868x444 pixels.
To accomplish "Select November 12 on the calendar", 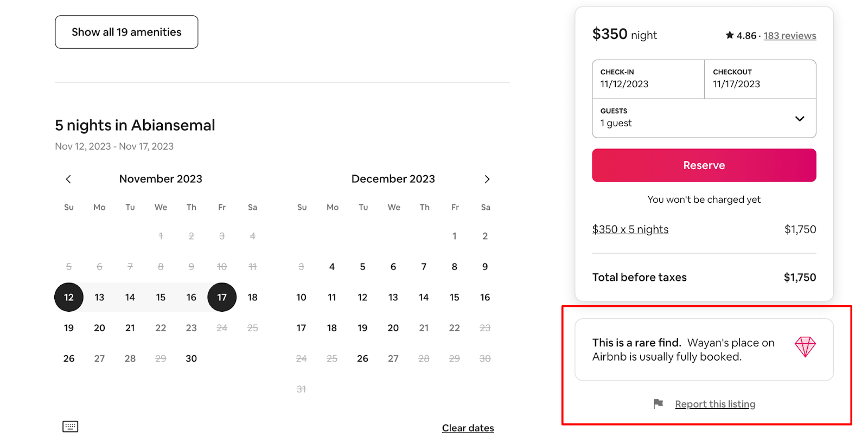I will tap(69, 297).
